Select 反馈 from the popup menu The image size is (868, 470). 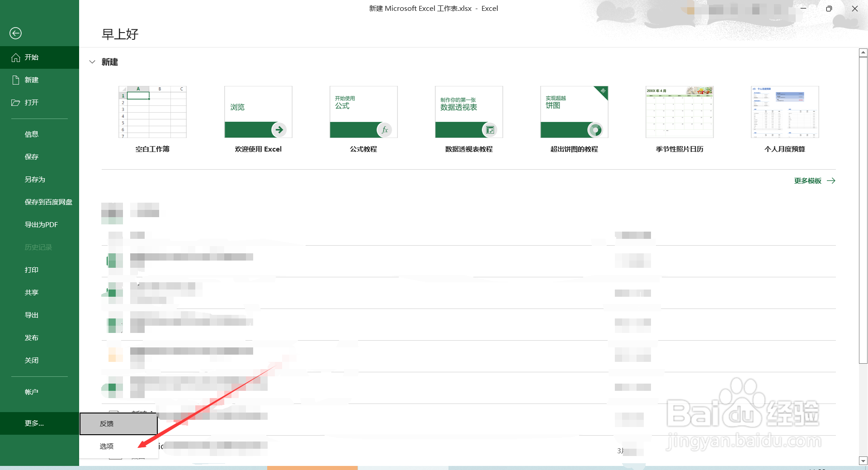(118, 424)
